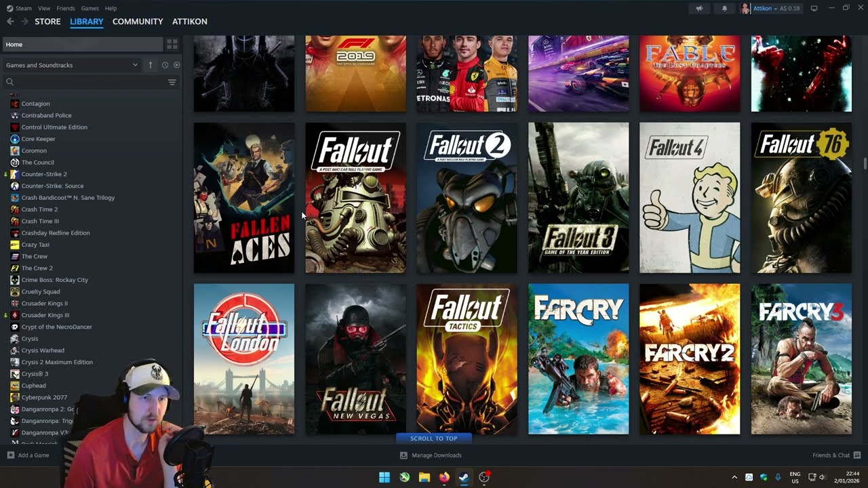Select the Home button in sidebar
868x488 pixels.
pos(82,44)
